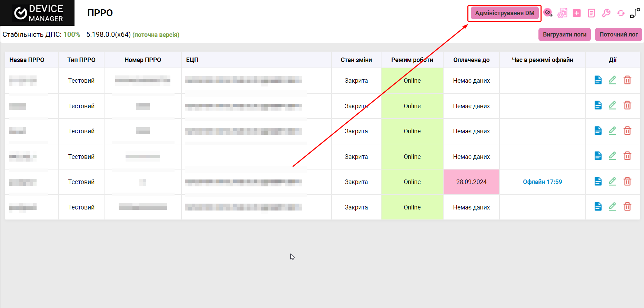Click the Online cell in the last row
Viewport: 644px width, 308px height.
click(x=412, y=207)
